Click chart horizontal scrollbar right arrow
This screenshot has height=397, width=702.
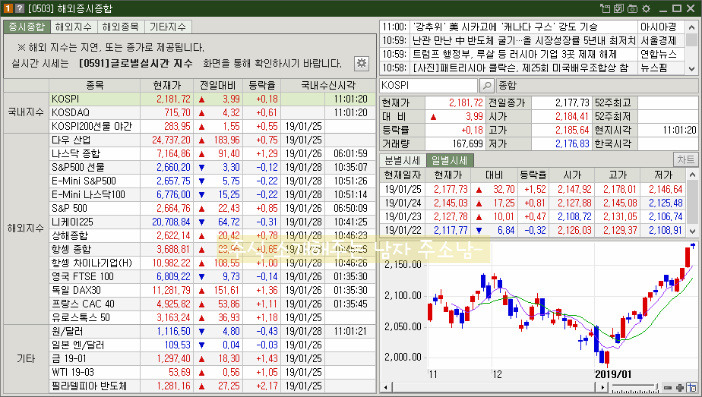click(603, 388)
